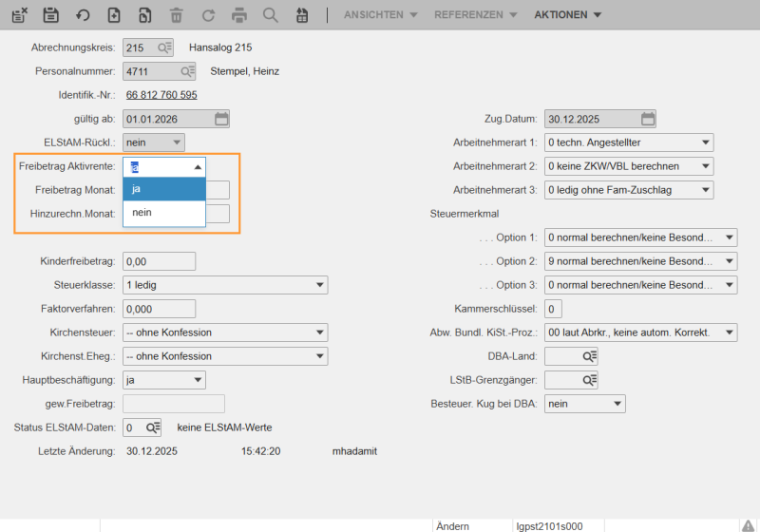Click the close-form icon in toolbar

[20, 15]
